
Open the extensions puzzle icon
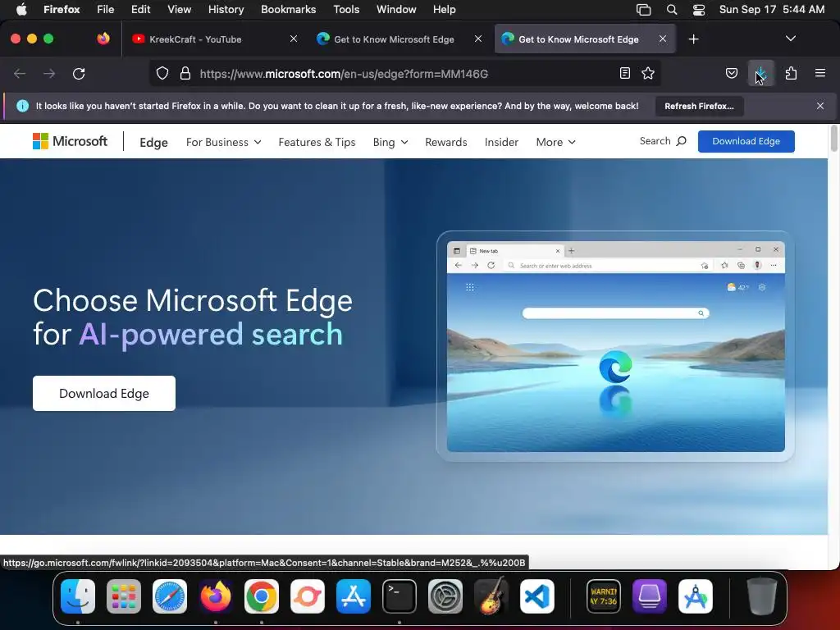(792, 73)
